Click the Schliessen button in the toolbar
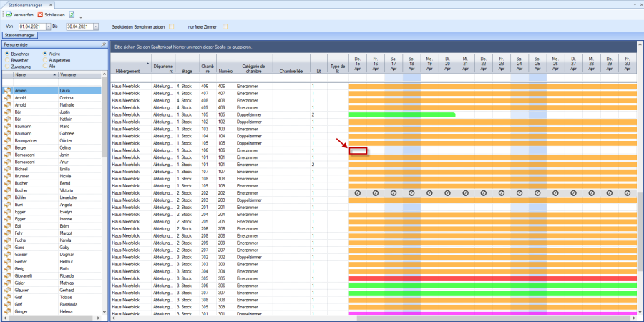The image size is (644, 322). pos(52,15)
